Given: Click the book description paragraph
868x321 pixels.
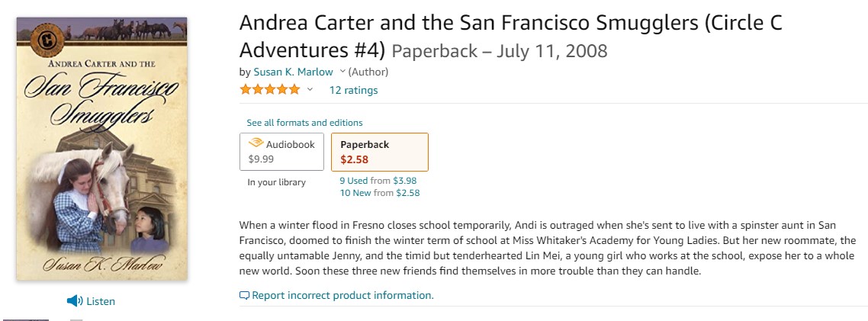Looking at the screenshot, I should [x=546, y=248].
